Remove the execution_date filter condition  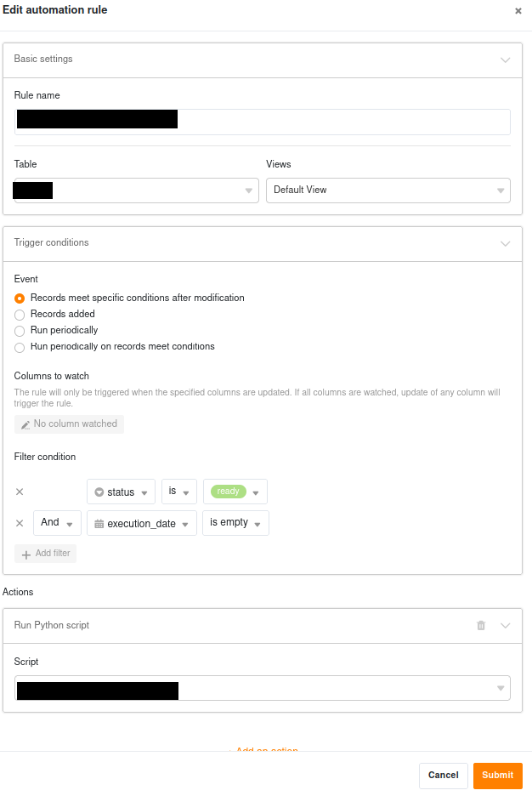(20, 523)
